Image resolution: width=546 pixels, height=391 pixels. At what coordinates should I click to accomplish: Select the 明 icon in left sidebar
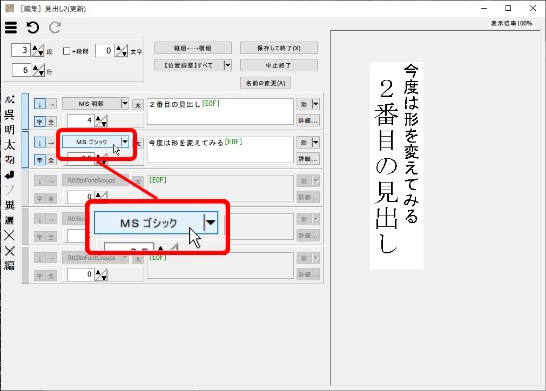pos(9,130)
